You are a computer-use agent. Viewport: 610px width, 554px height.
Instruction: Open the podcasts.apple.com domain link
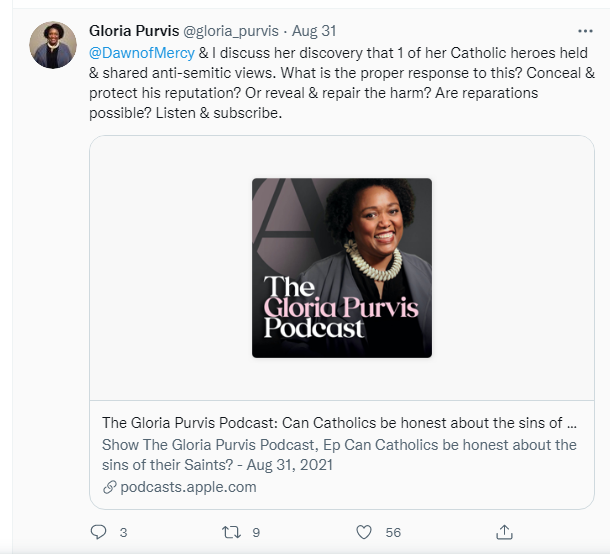[x=188, y=487]
